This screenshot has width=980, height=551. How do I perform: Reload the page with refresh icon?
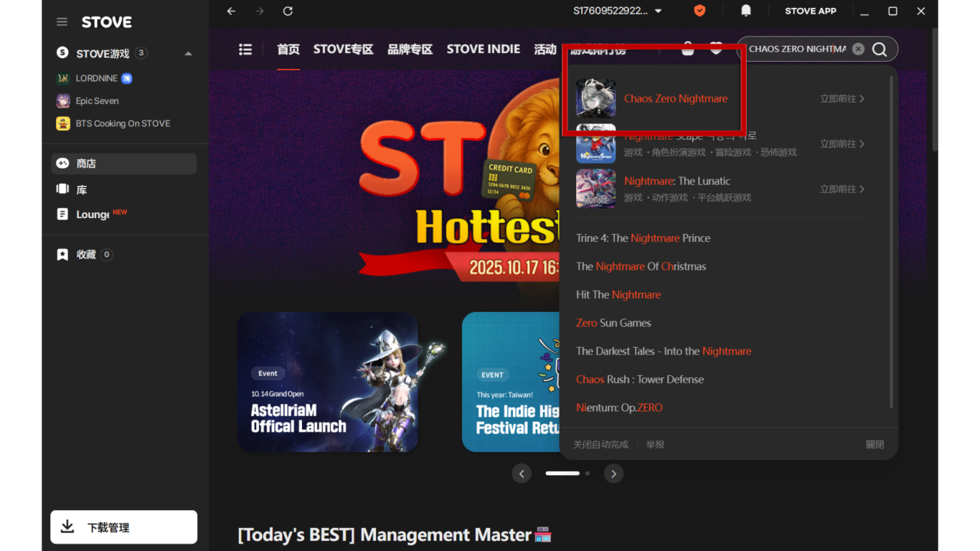tap(288, 11)
